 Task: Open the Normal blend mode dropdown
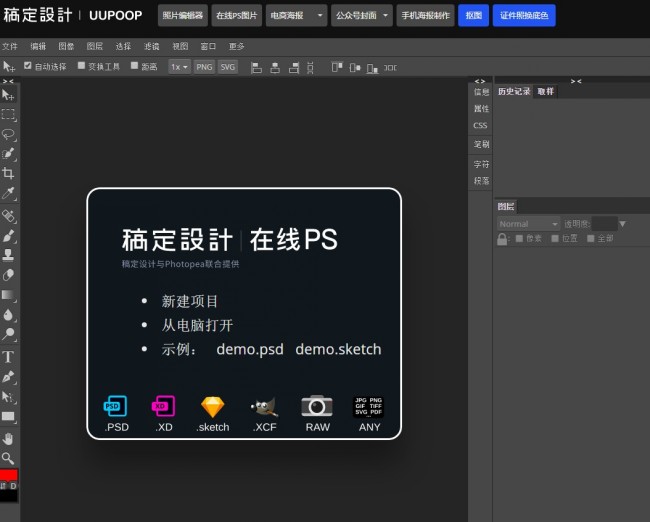coord(529,224)
